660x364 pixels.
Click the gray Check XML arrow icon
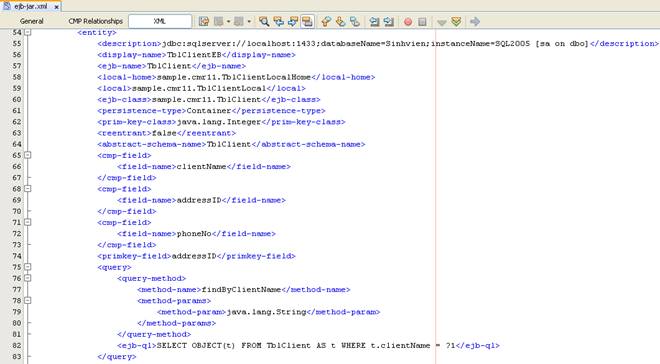pos(441,22)
